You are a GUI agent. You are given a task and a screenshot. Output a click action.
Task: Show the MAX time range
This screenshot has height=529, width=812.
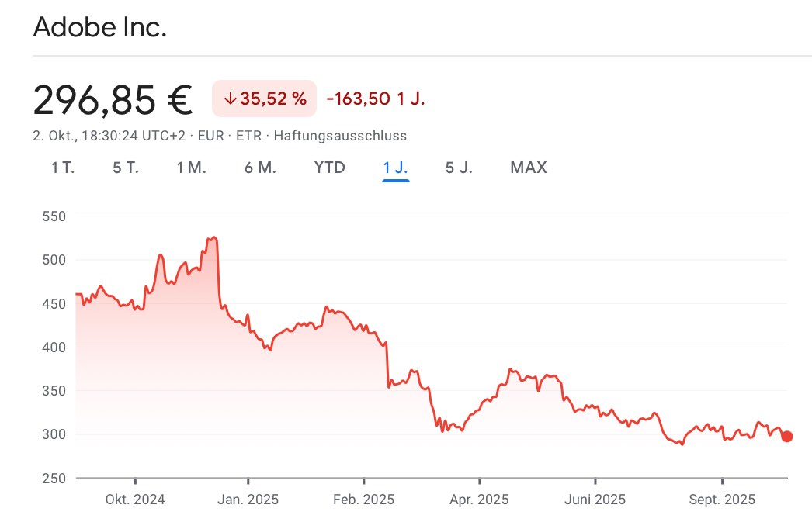pos(529,168)
